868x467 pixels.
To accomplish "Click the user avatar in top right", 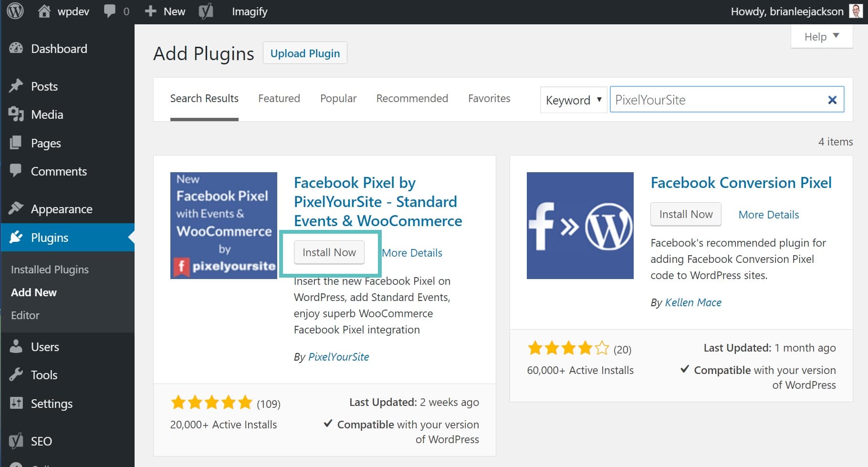I will (856, 11).
